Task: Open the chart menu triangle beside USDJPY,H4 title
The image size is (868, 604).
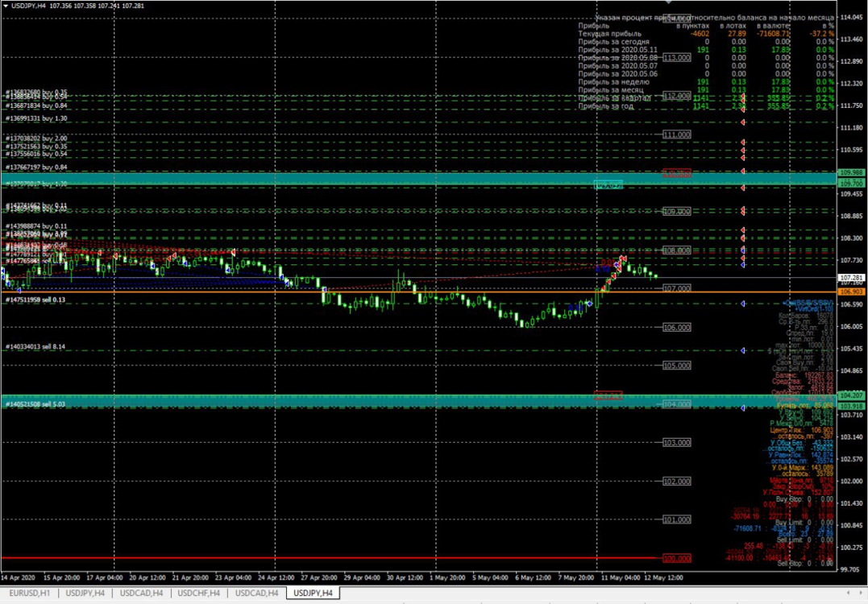Action: [6, 6]
